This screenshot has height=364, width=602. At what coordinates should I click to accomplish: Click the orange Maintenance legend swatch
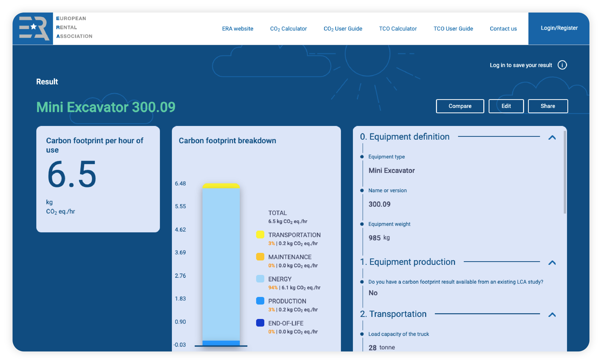[260, 257]
